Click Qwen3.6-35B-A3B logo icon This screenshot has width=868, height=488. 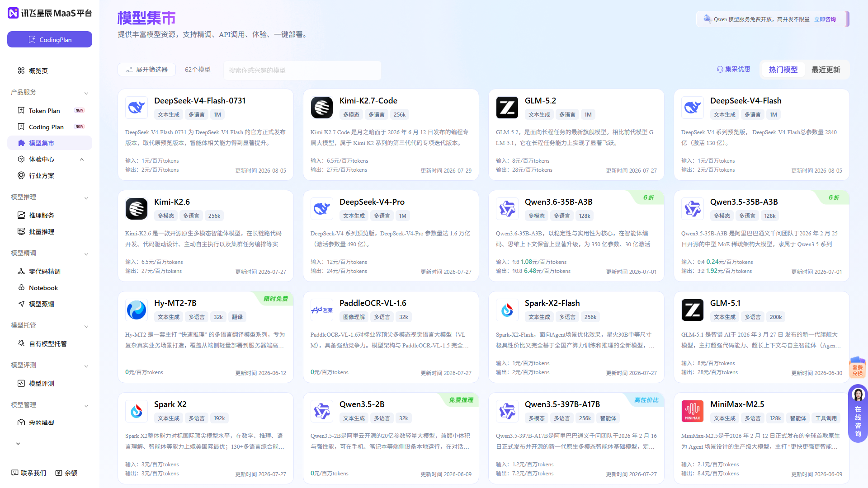tap(507, 209)
